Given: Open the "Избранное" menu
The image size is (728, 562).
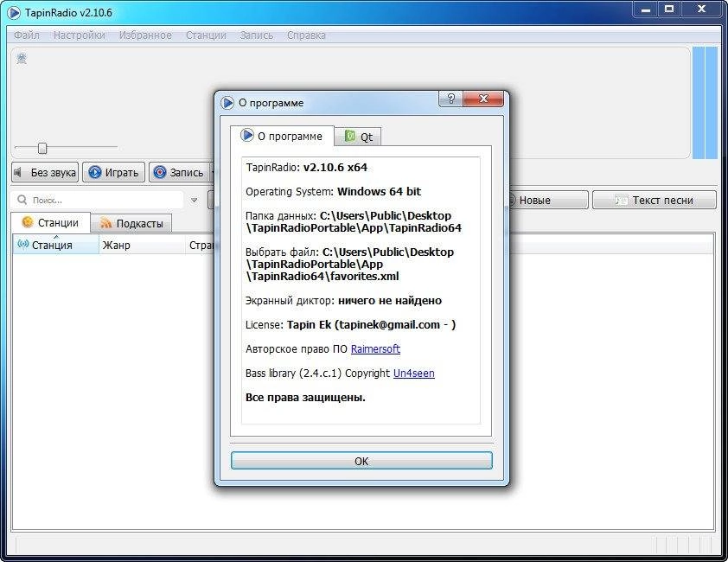Looking at the screenshot, I should [x=145, y=35].
